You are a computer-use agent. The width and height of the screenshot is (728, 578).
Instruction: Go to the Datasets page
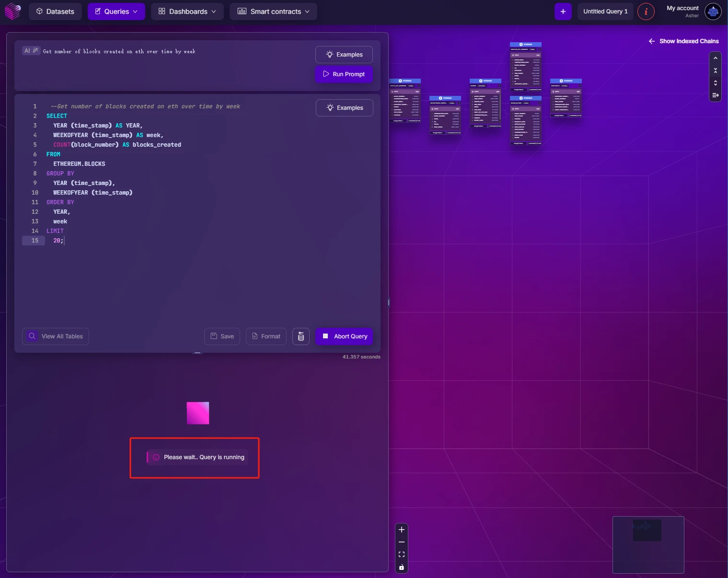click(55, 12)
